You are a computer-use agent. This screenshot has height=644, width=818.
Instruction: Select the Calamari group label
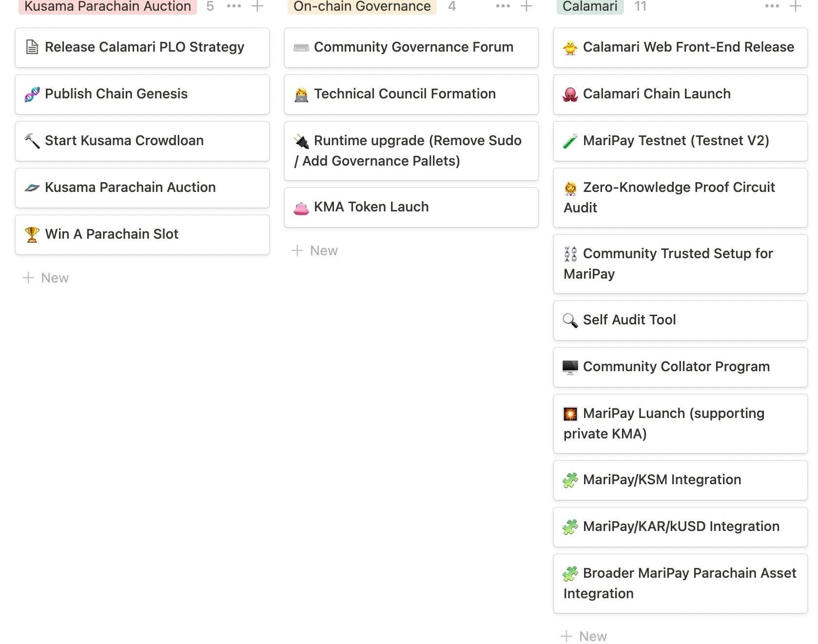pos(590,6)
